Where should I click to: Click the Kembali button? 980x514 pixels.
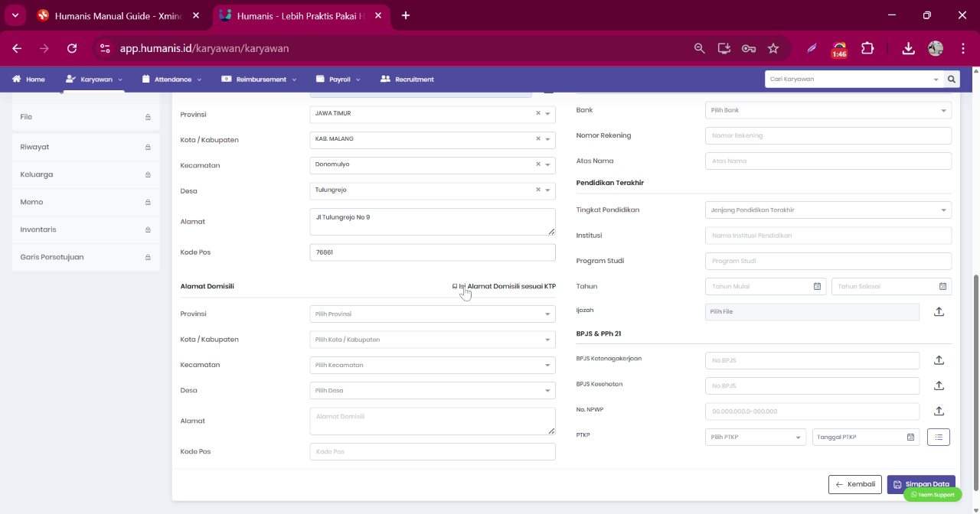854,484
